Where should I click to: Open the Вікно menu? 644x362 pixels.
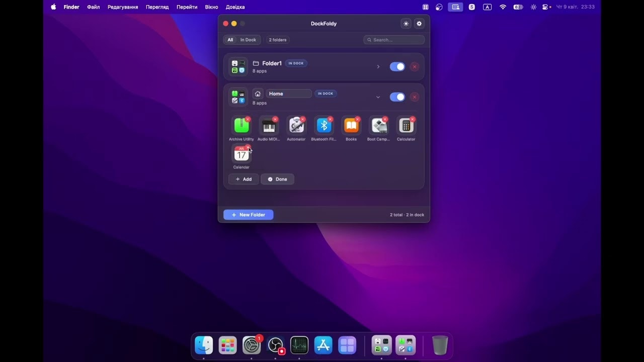[x=212, y=7]
